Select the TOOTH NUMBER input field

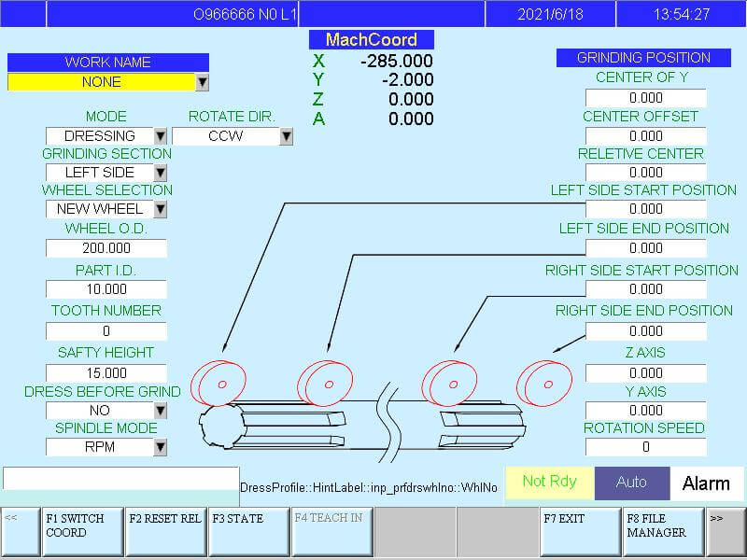click(106, 331)
